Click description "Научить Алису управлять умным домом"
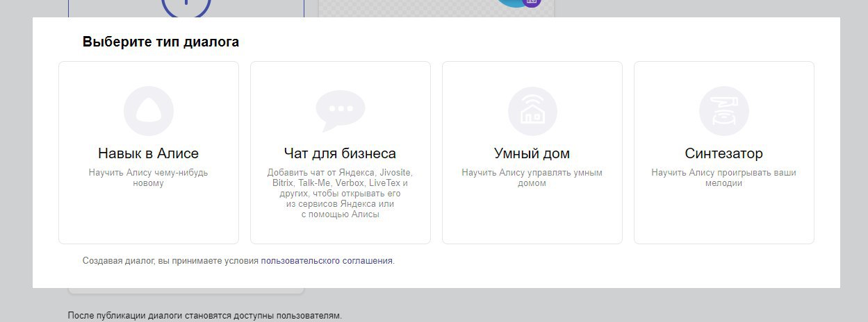This screenshot has width=868, height=322. pyautogui.click(x=532, y=178)
